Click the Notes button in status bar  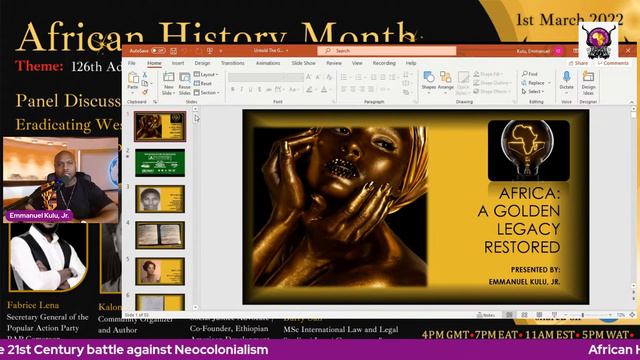coord(486,315)
